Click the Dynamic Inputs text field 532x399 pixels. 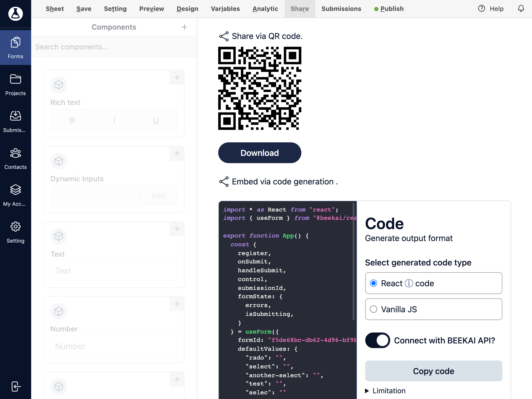[95, 196]
